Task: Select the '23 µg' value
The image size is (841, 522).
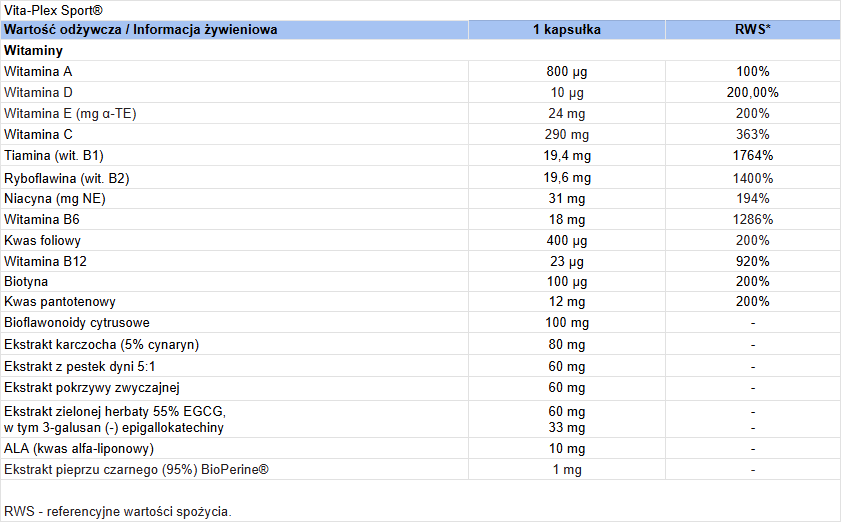Action: click(567, 261)
